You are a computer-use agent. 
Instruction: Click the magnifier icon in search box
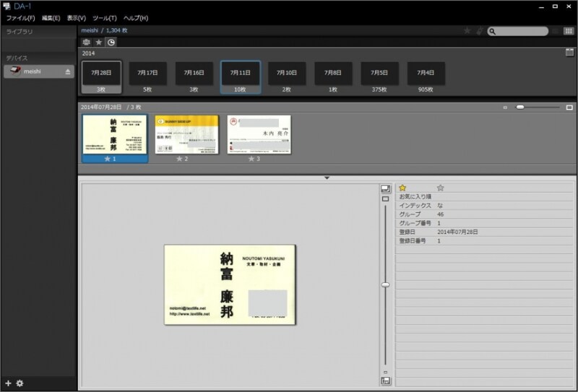coord(493,31)
